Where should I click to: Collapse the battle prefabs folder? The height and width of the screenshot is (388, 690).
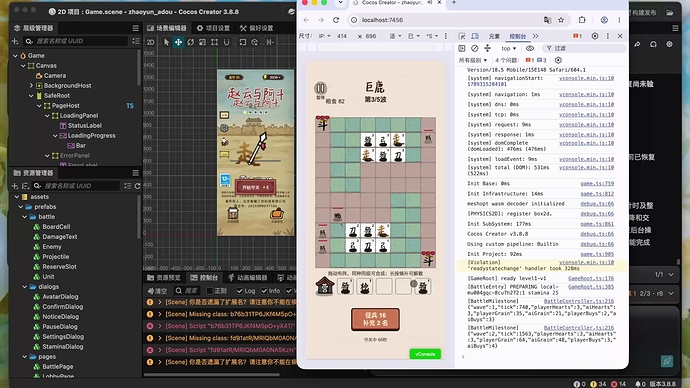[25, 217]
